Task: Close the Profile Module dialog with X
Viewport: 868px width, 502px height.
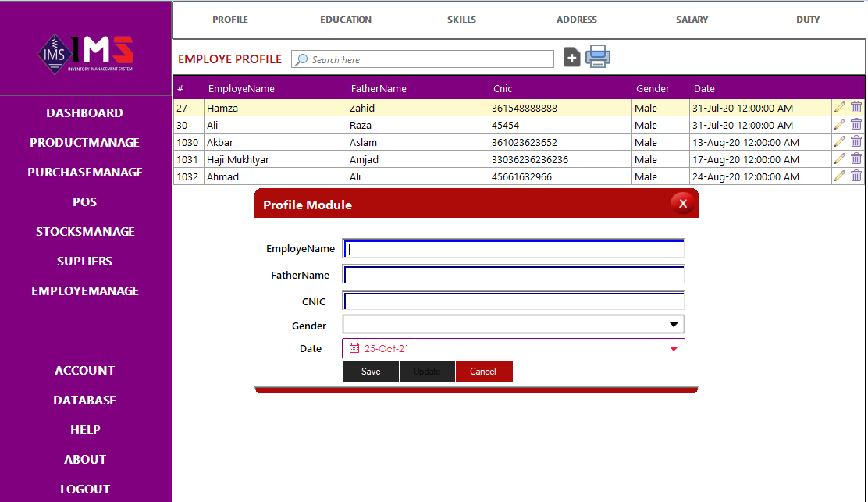Action: [x=682, y=204]
